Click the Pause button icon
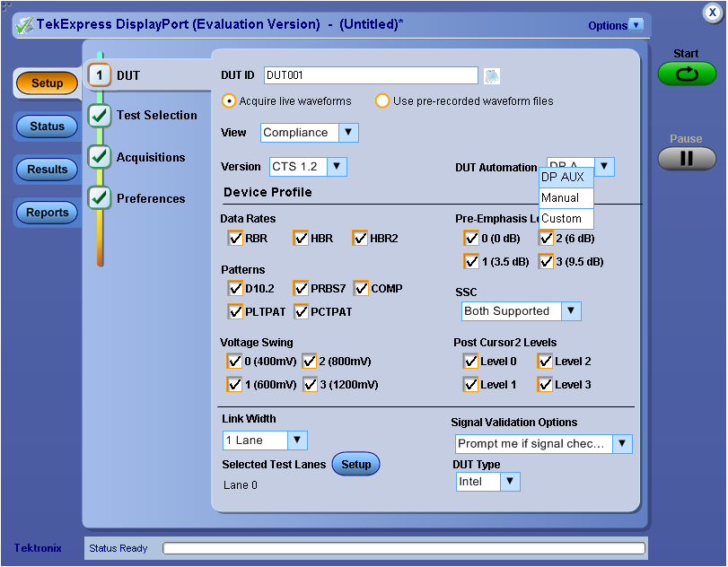728x567 pixels. coord(687,159)
